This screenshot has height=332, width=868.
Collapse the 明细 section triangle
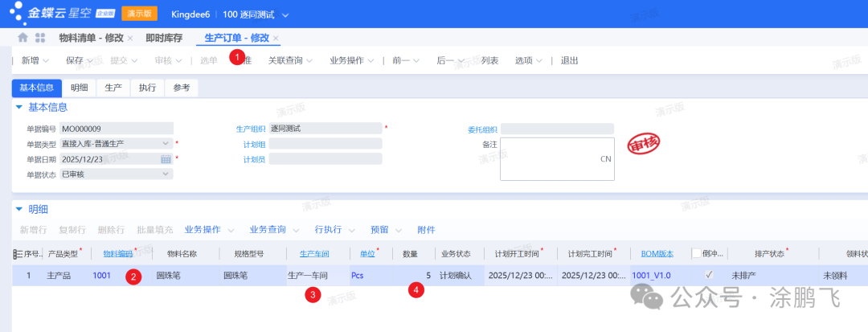[18, 209]
